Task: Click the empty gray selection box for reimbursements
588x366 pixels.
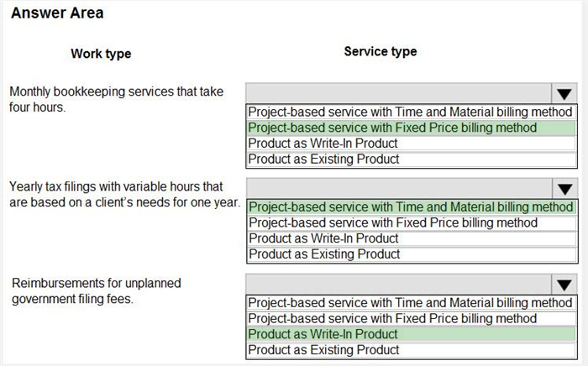Action: click(x=398, y=284)
